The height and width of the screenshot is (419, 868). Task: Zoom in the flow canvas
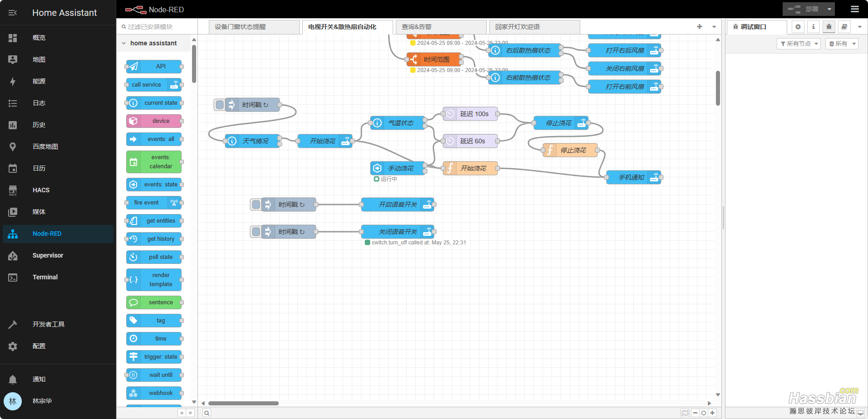click(x=712, y=413)
